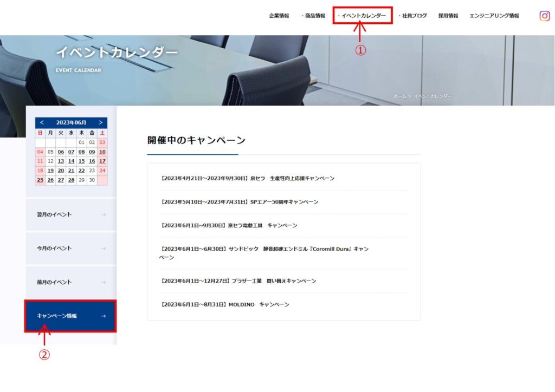Open 社員ブログ navigation link
Screen dimensions: 555x392
(414, 16)
